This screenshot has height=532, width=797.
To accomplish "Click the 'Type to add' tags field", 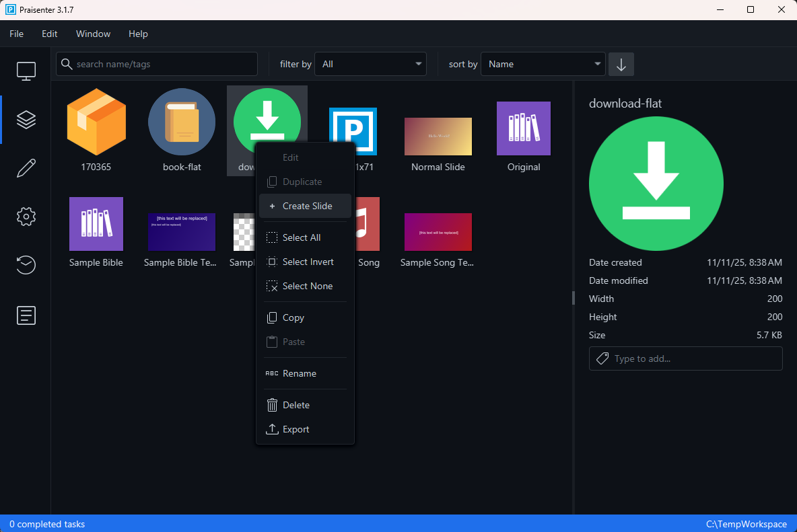I will point(685,358).
